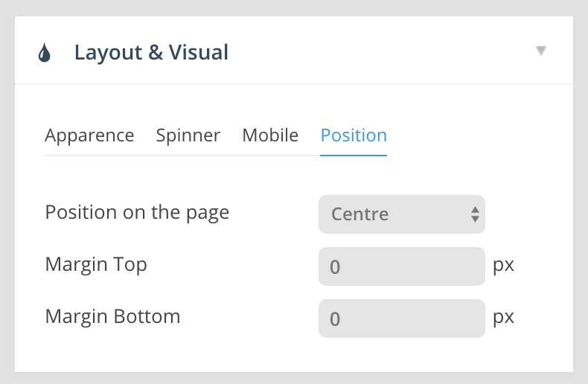Viewport: 588px width, 384px height.
Task: Click the Layout & Visual heading text
Action: (x=151, y=53)
